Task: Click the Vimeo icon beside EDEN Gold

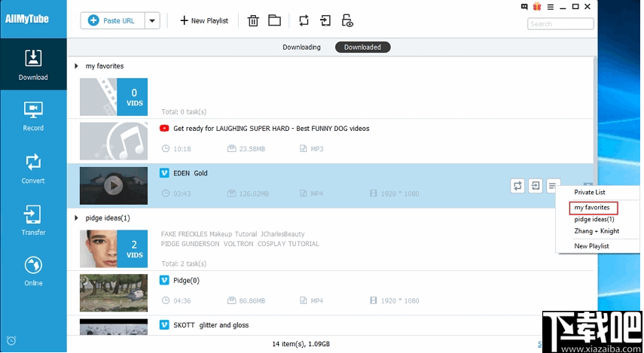Action: click(x=164, y=173)
